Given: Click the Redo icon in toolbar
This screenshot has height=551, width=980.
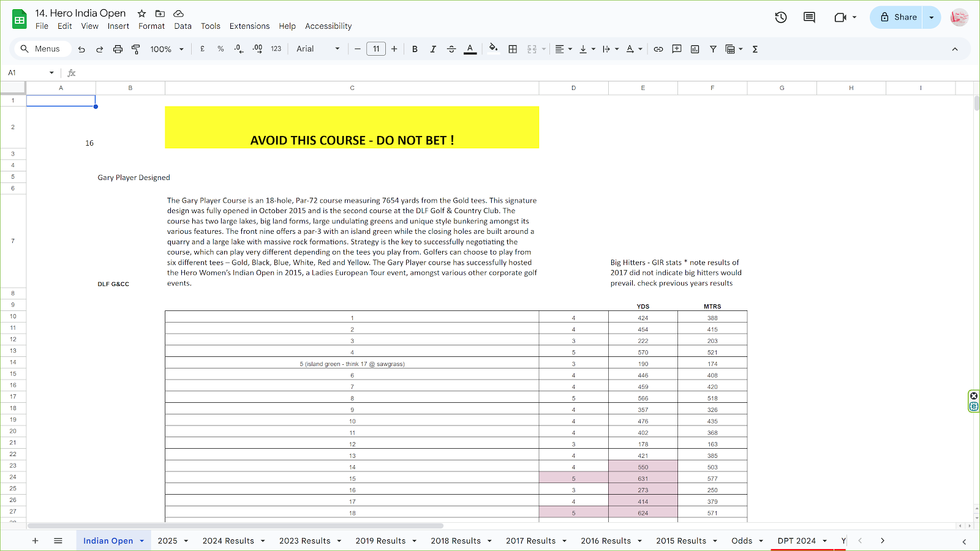Looking at the screenshot, I should pos(99,49).
